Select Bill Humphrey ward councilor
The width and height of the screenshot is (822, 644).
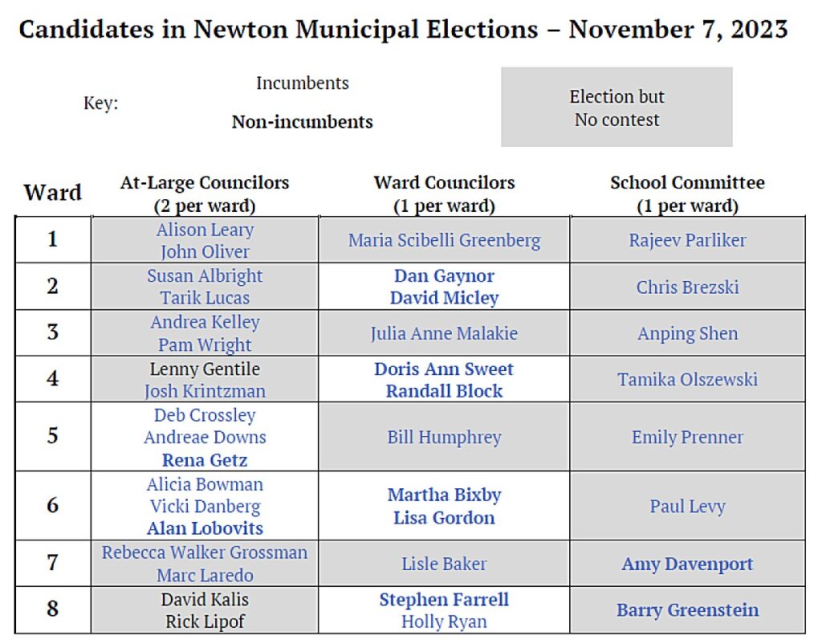444,438
